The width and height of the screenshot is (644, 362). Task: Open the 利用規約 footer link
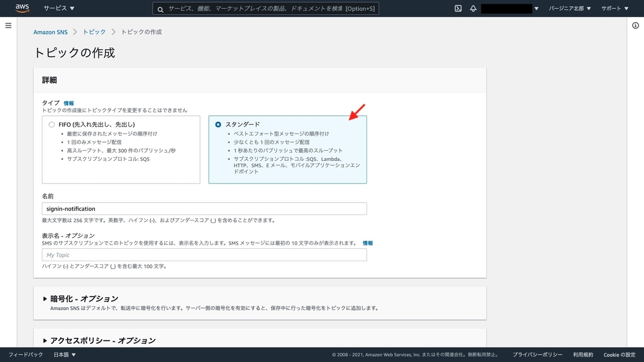point(583,354)
